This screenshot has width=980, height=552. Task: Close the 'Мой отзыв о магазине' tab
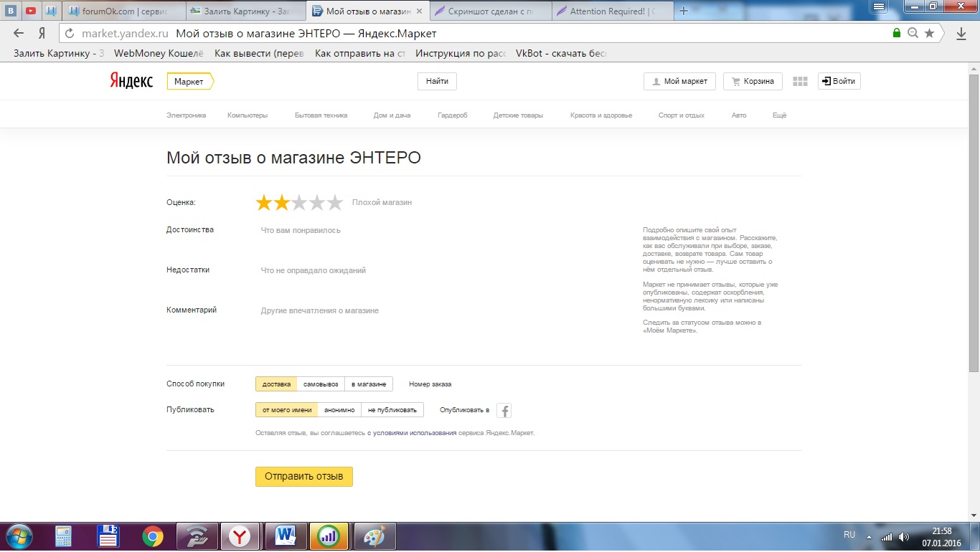(x=419, y=11)
